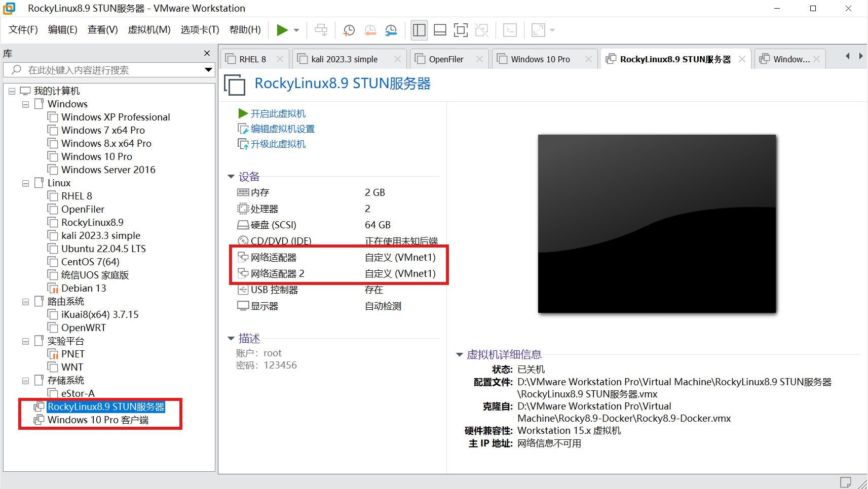Click the green power-on play toolbar icon

[282, 30]
